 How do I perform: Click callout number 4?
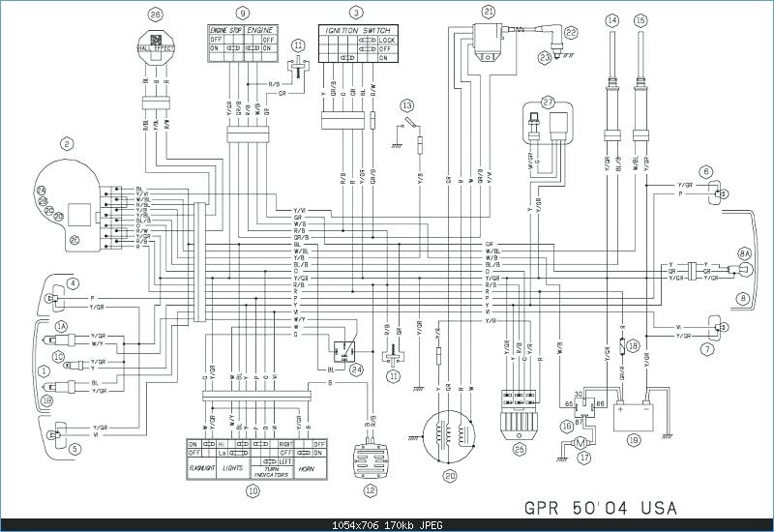[74, 283]
